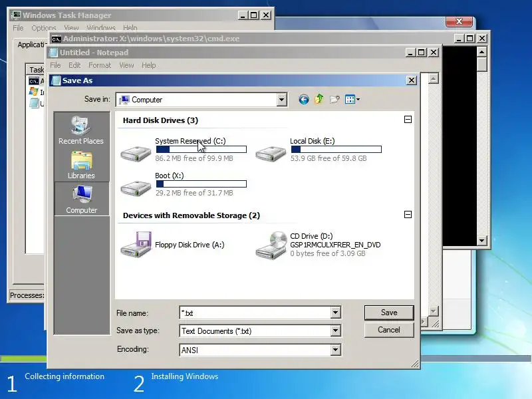The image size is (532, 399).
Task: Click Local Disk (E:) usage bar
Action: click(x=336, y=149)
